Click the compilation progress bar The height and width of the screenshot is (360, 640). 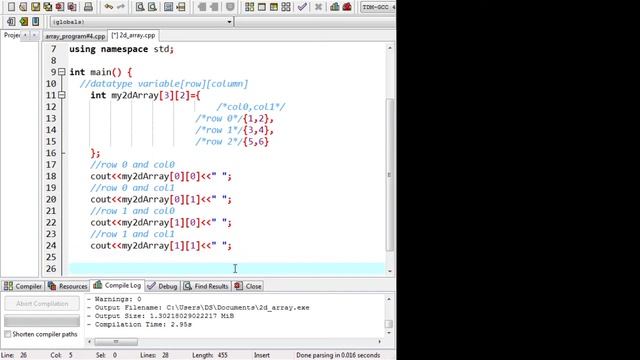coord(42,320)
